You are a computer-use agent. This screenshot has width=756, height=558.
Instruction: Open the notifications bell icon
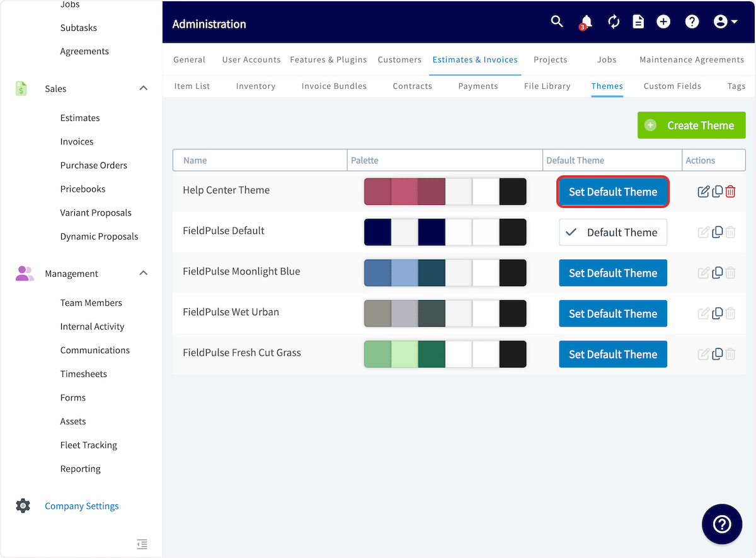point(586,22)
